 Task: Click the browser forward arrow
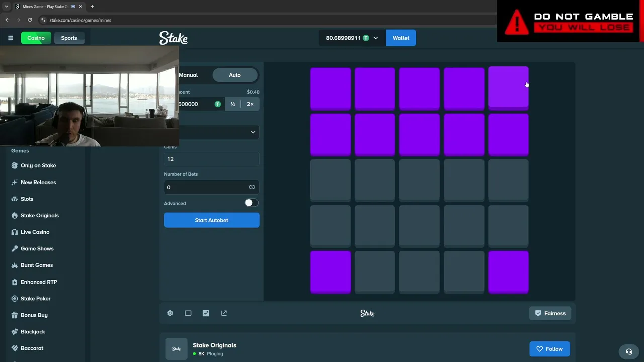[19, 20]
